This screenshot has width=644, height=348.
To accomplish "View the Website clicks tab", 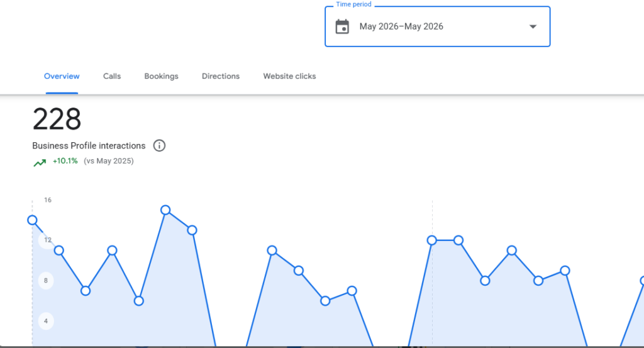I will coord(289,76).
